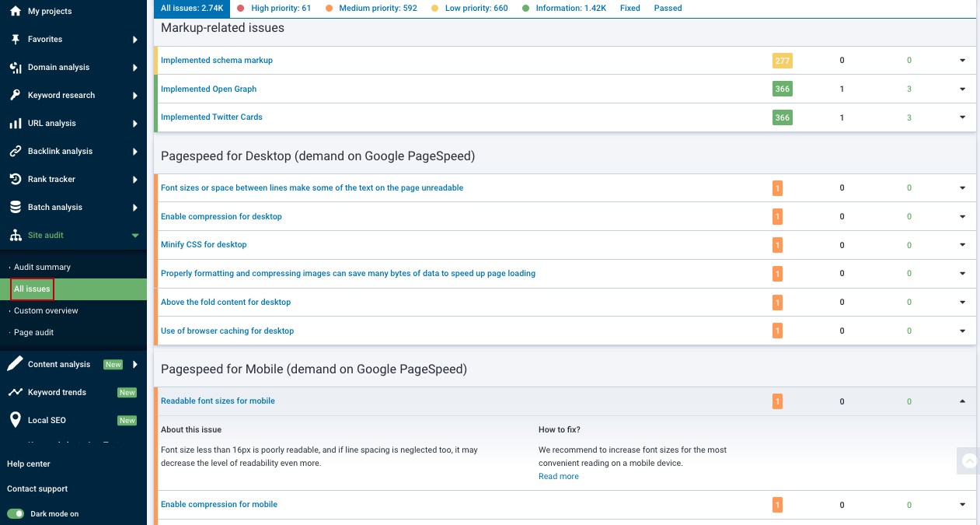
Task: Click the scroll-to-top arrow button
Action: (x=968, y=460)
